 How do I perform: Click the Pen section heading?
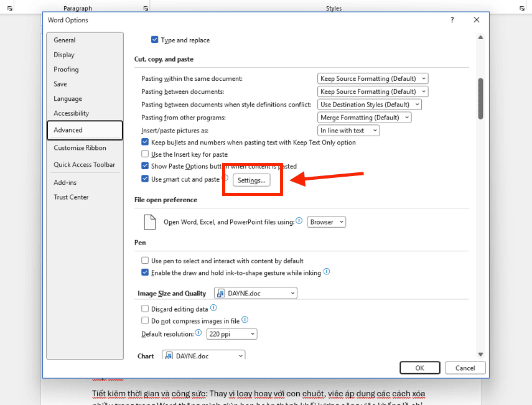pos(140,243)
